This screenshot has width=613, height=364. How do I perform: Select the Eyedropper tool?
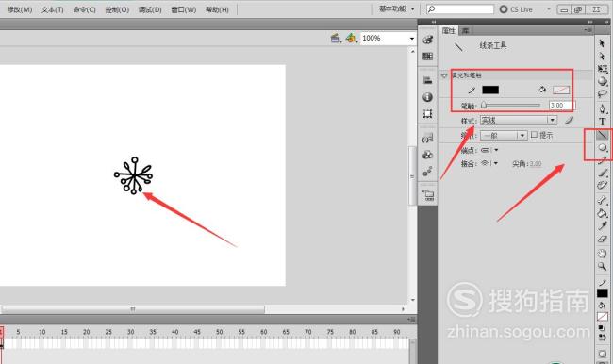(602, 226)
